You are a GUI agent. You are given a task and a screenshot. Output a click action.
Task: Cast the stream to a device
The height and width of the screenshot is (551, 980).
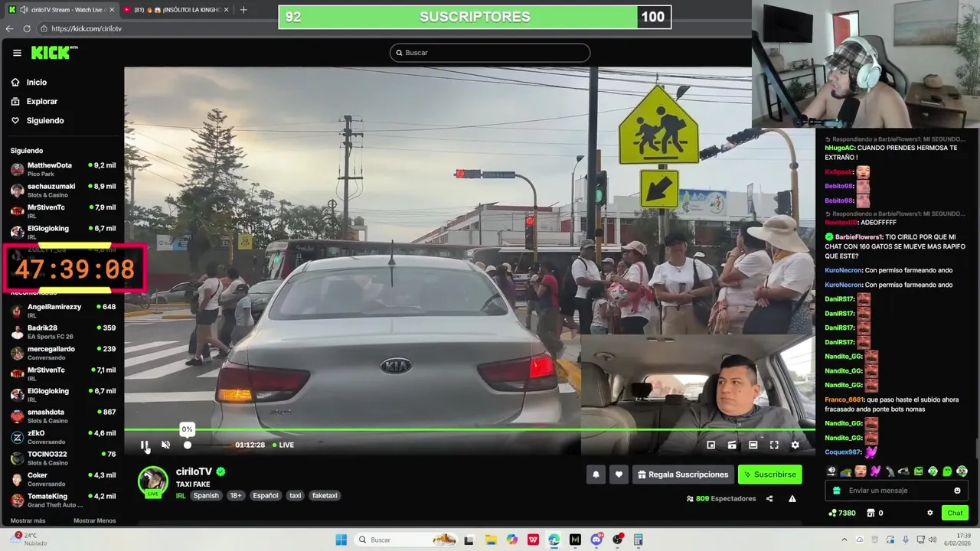732,445
